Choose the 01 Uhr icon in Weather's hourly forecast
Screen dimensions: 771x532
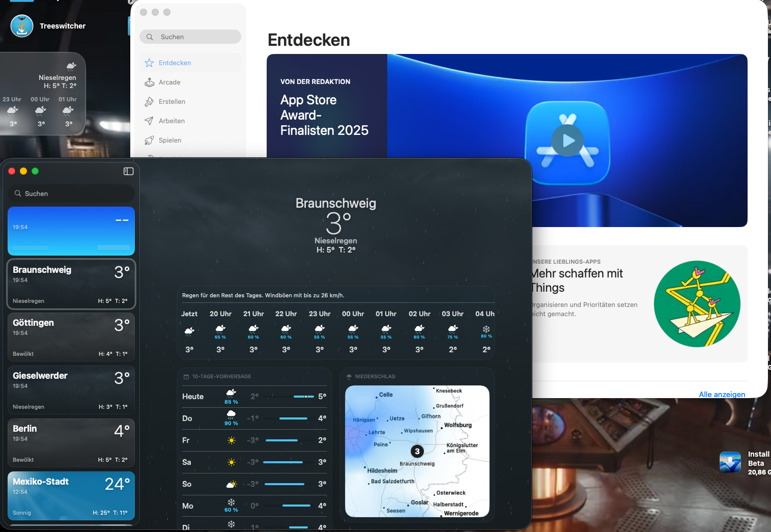point(386,328)
